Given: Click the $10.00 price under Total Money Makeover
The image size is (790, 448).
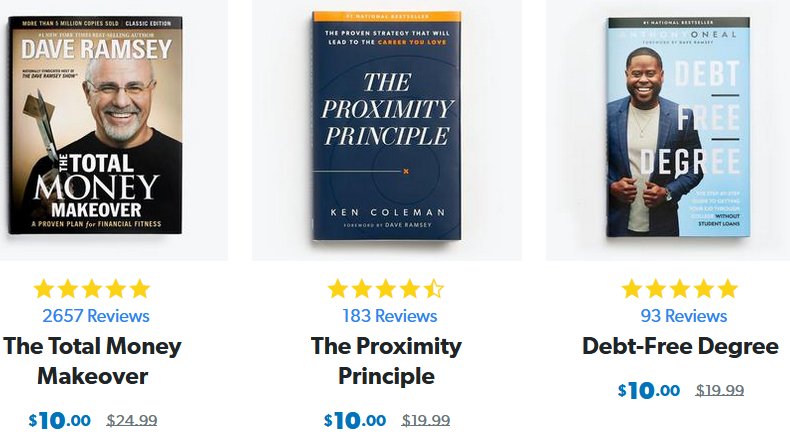Looking at the screenshot, I should 60,421.
